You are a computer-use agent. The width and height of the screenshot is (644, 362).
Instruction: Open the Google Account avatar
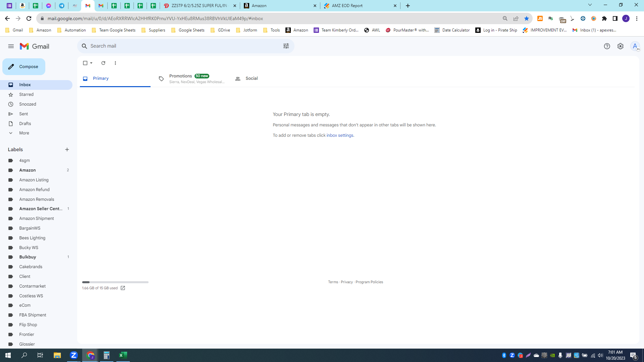pos(635,46)
